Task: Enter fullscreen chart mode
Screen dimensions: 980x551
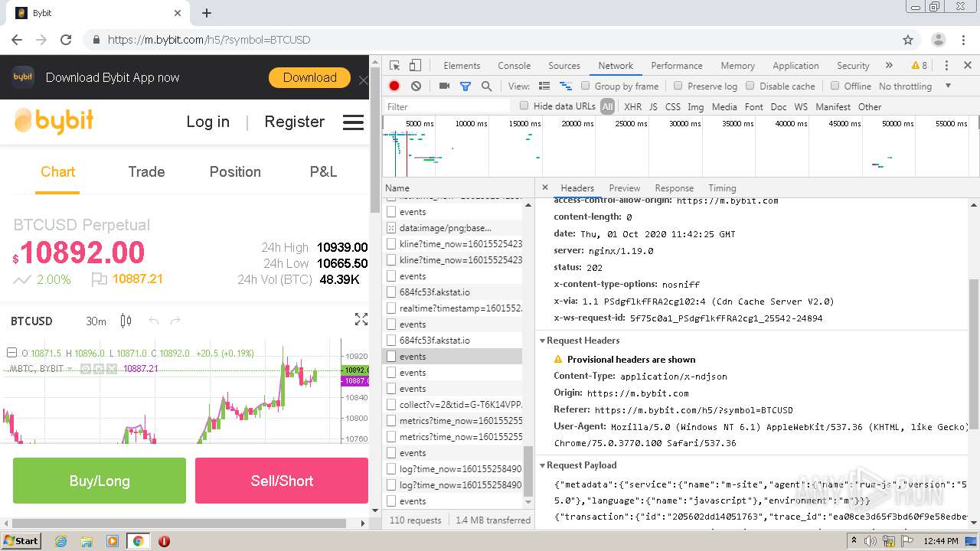Action: 361,320
